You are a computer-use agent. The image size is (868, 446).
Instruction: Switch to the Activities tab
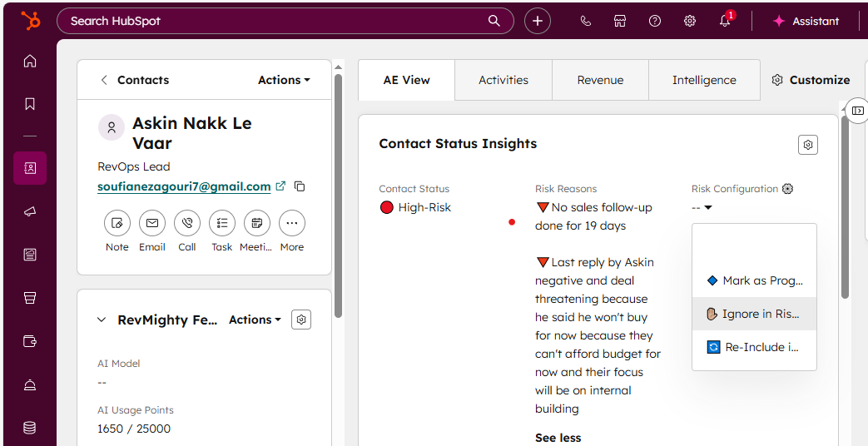(503, 80)
